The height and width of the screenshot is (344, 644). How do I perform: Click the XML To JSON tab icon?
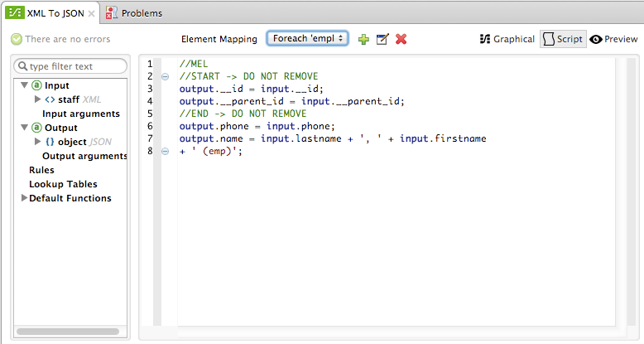coord(14,12)
